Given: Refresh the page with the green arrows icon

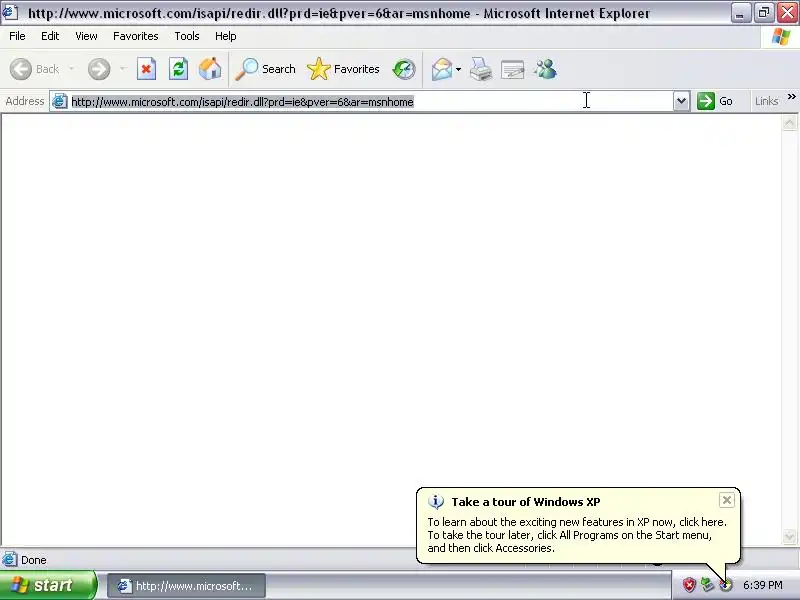Looking at the screenshot, I should pyautogui.click(x=179, y=69).
